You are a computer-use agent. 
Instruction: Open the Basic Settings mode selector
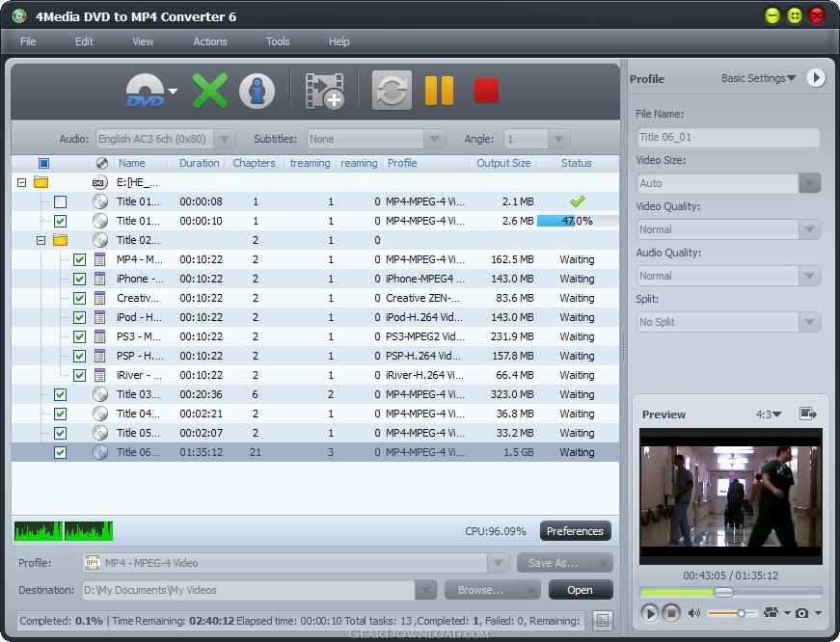click(758, 78)
